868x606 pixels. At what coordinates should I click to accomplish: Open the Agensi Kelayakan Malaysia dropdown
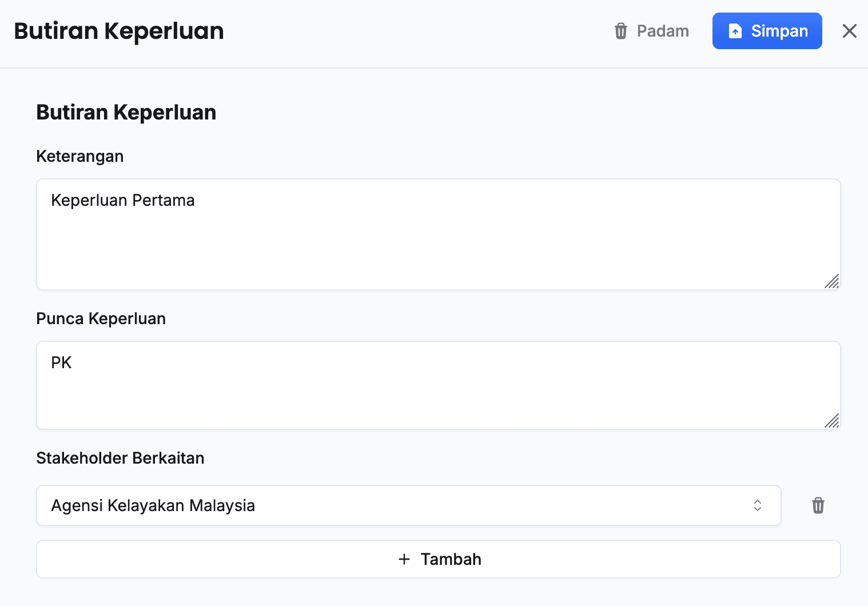(x=400, y=505)
